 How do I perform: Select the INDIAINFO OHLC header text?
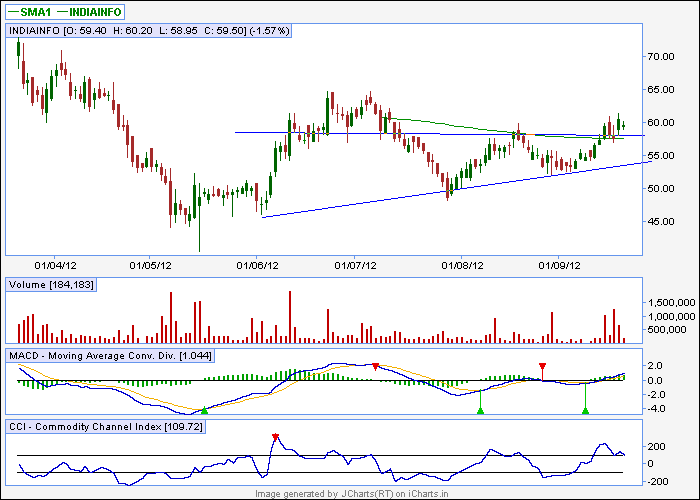coord(149,31)
